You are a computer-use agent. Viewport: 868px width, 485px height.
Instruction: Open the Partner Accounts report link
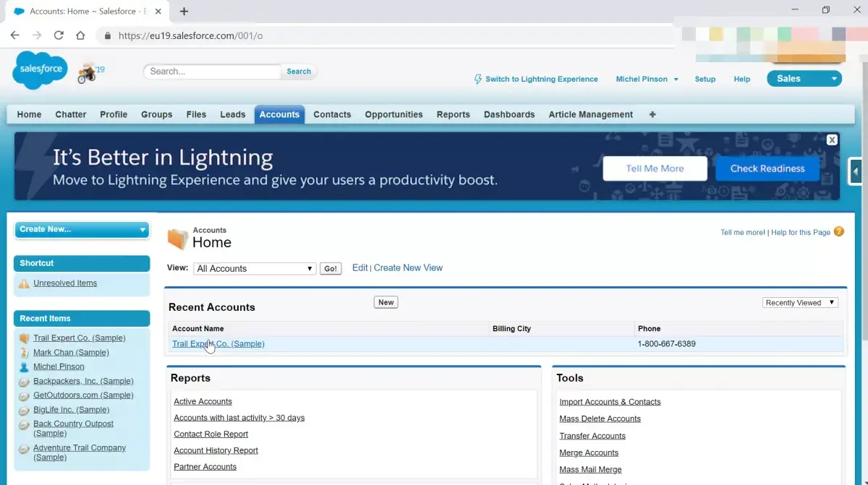(x=205, y=467)
